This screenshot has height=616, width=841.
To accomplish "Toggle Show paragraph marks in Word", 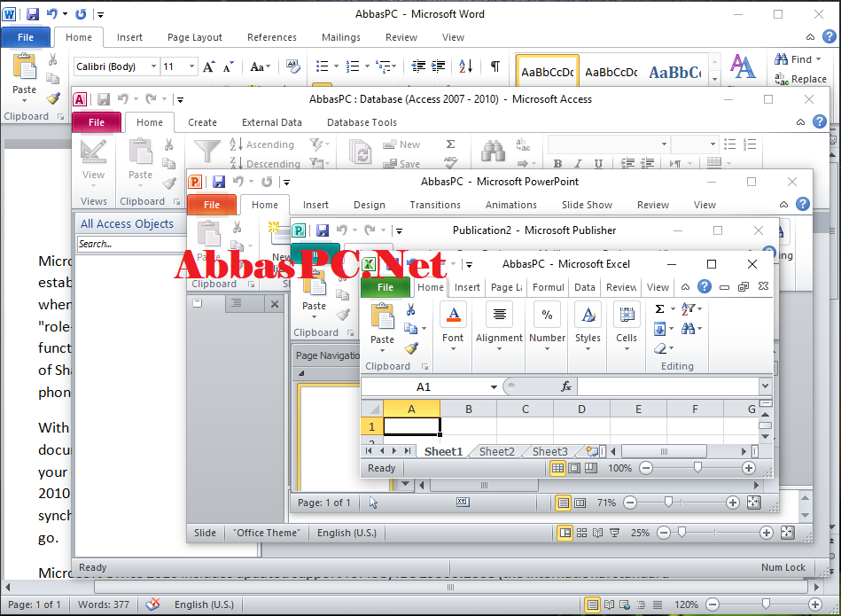I will click(x=495, y=66).
